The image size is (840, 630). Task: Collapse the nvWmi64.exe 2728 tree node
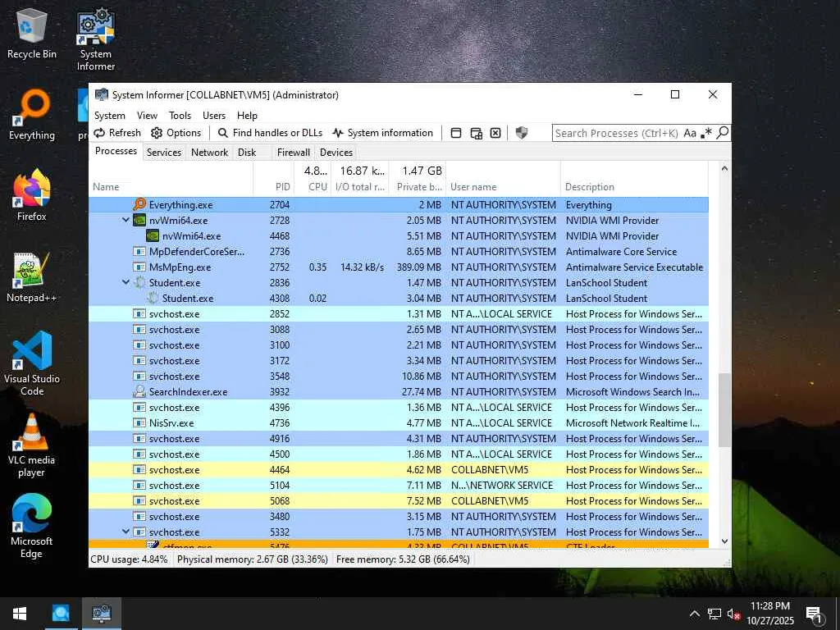(x=126, y=220)
